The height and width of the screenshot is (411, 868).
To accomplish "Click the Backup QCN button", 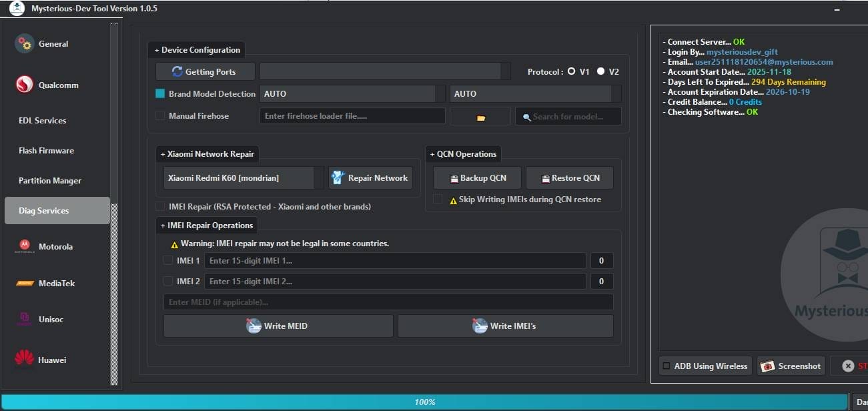I will coord(477,177).
